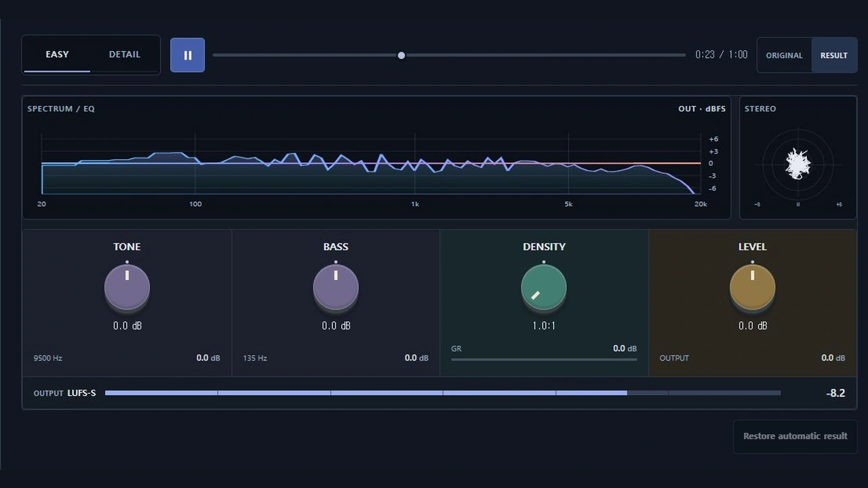Click the STEREO panel title

click(x=760, y=108)
